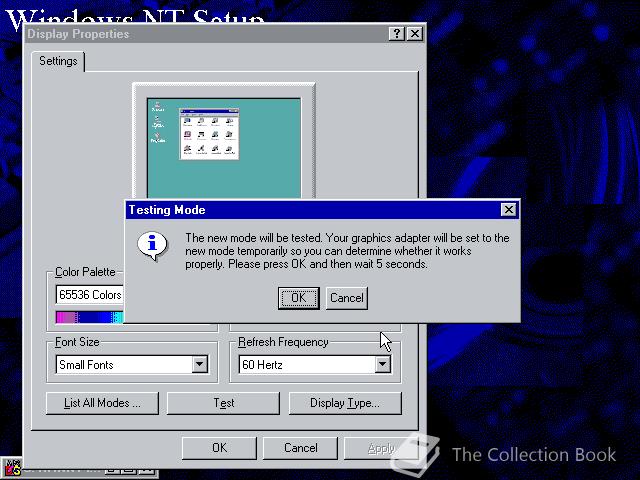The width and height of the screenshot is (640, 480).
Task: Click the information balloon icon in Testing Mode
Action: 153,246
